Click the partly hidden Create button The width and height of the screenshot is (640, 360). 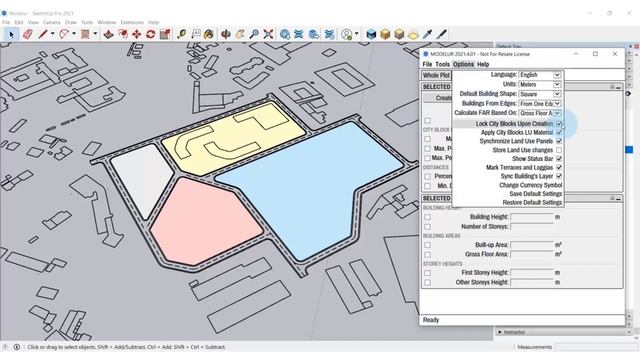438,98
